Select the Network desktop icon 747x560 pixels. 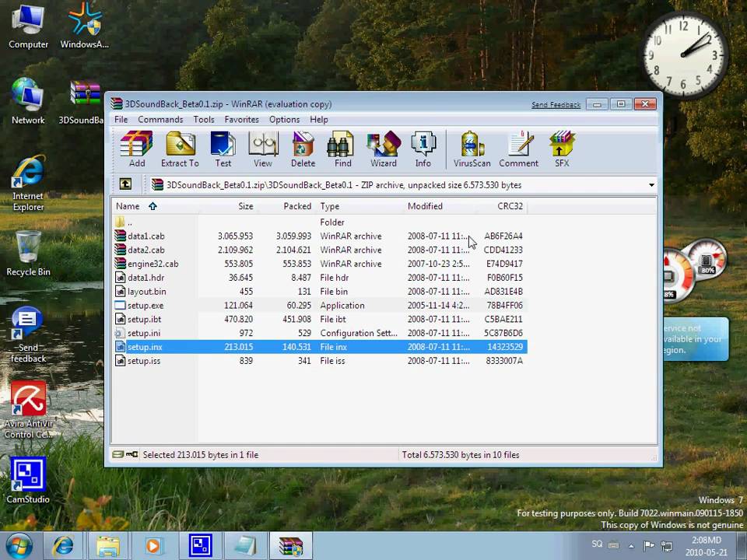pos(28,101)
